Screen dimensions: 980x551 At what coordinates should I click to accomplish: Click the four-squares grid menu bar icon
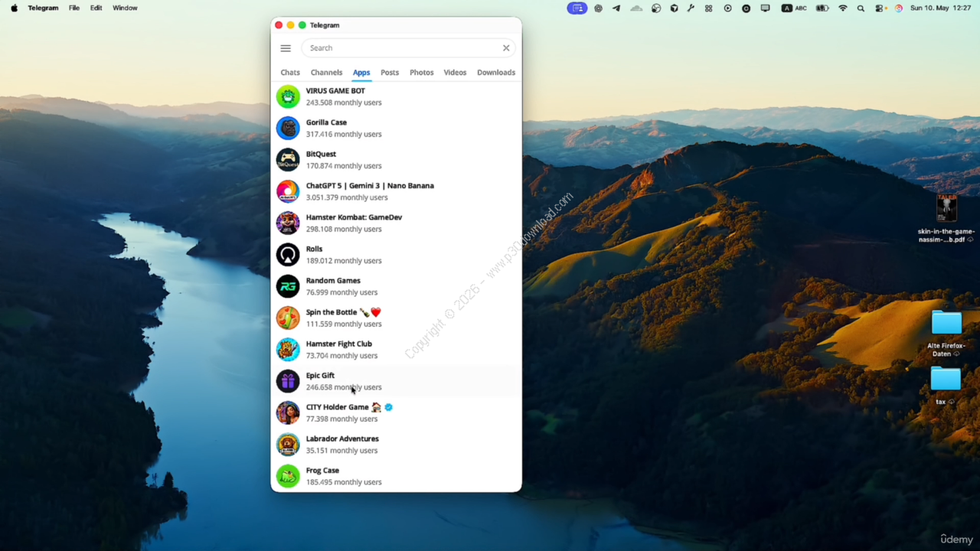coord(708,8)
